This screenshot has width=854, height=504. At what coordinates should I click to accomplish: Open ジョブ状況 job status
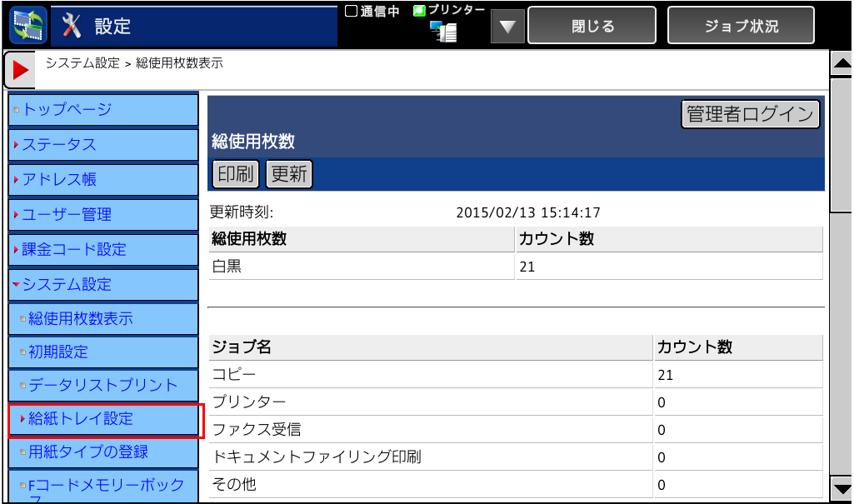741,26
